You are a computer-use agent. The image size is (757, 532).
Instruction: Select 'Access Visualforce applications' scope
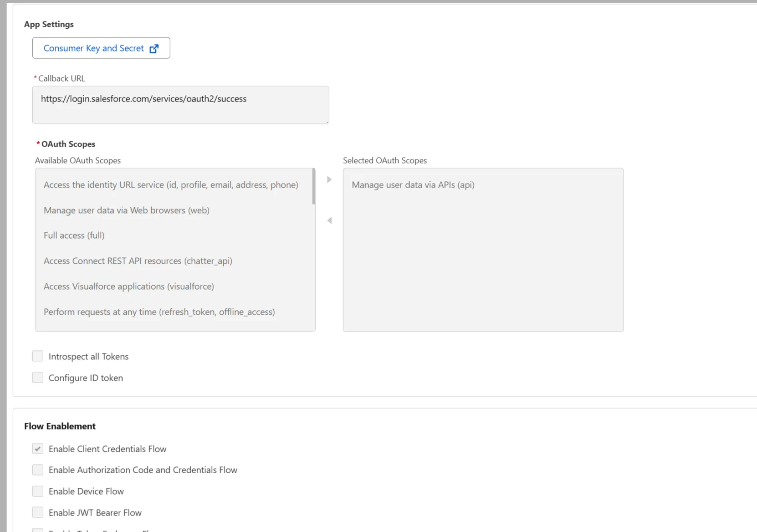point(129,286)
